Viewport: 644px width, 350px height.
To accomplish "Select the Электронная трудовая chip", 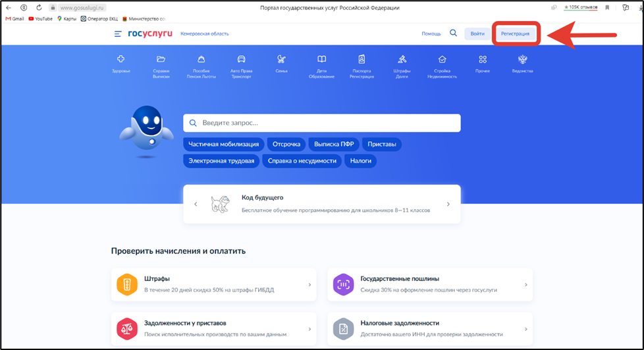I will (x=221, y=161).
